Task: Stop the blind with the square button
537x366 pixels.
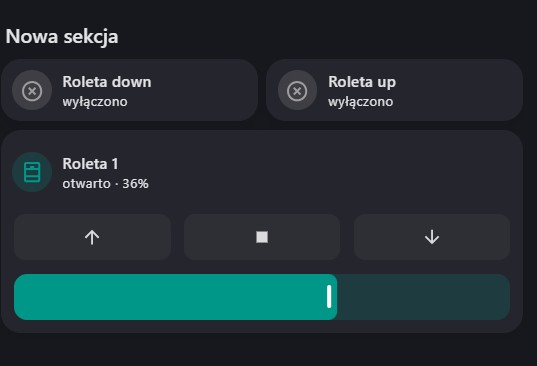Action: 262,237
